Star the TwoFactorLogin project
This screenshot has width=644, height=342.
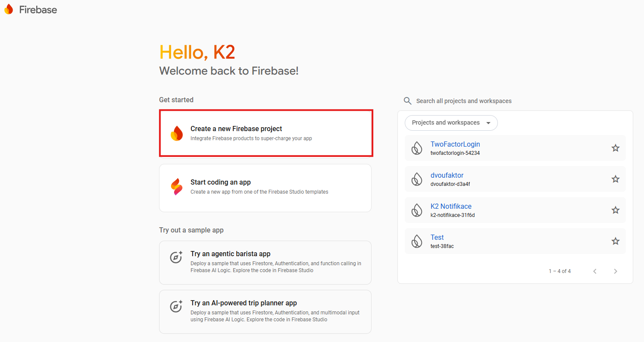pos(616,148)
